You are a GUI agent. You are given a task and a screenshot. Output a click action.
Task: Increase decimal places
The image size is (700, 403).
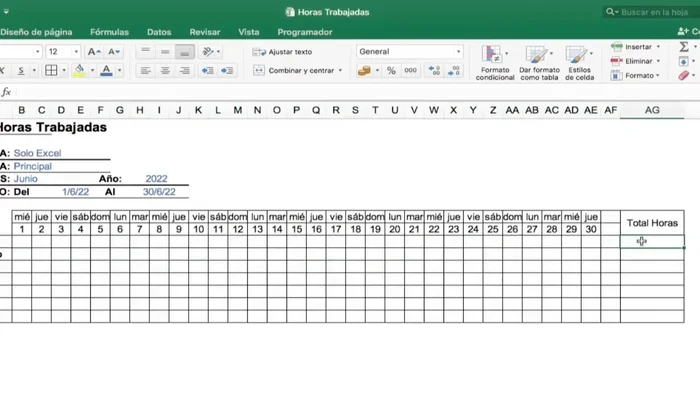pos(434,71)
